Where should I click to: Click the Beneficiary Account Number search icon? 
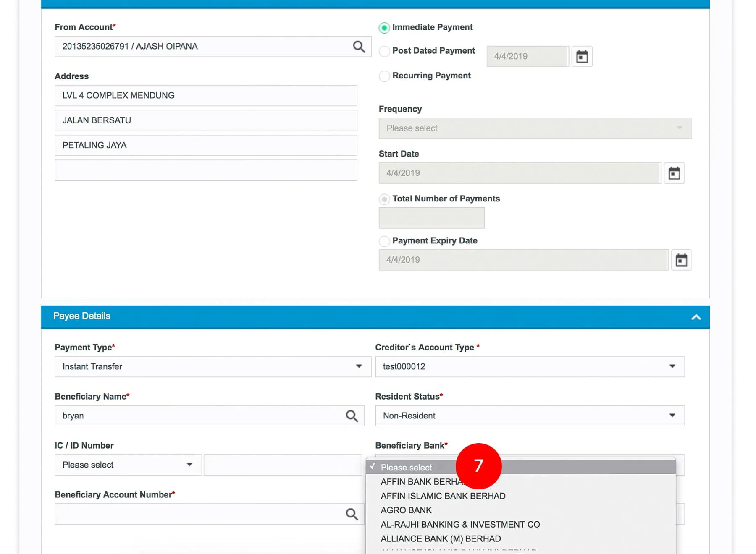coord(352,514)
